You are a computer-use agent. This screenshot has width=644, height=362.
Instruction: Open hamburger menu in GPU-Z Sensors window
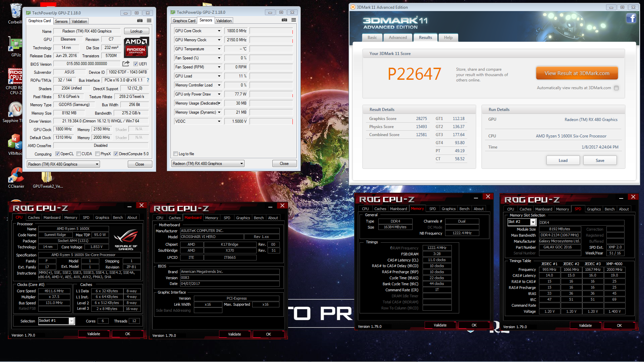tap(293, 20)
